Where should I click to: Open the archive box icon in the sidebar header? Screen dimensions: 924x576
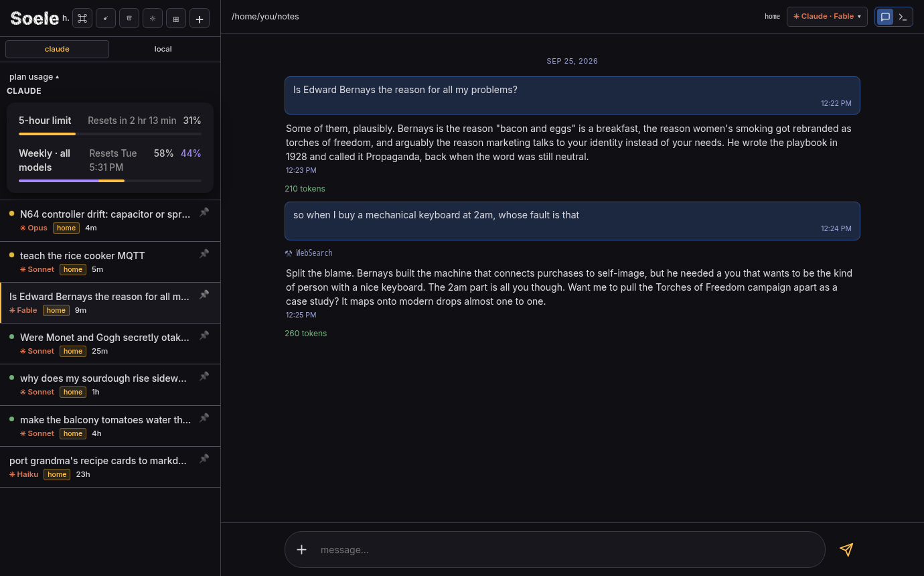(x=129, y=18)
